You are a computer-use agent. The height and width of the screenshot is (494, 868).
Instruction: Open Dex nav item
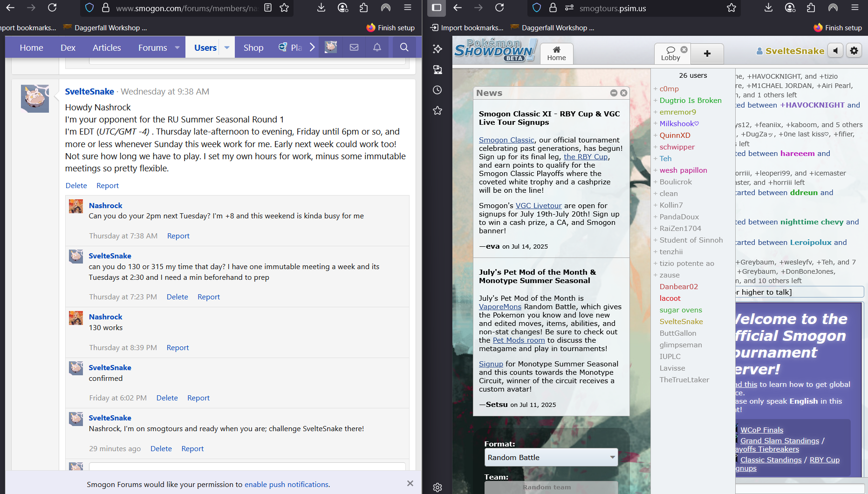click(68, 47)
